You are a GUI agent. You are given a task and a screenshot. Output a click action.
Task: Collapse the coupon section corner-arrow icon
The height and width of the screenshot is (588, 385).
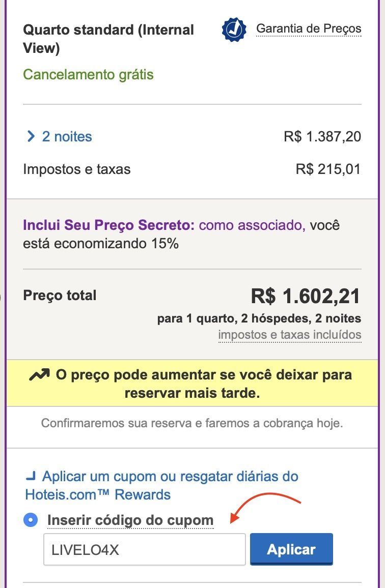[x=31, y=477]
